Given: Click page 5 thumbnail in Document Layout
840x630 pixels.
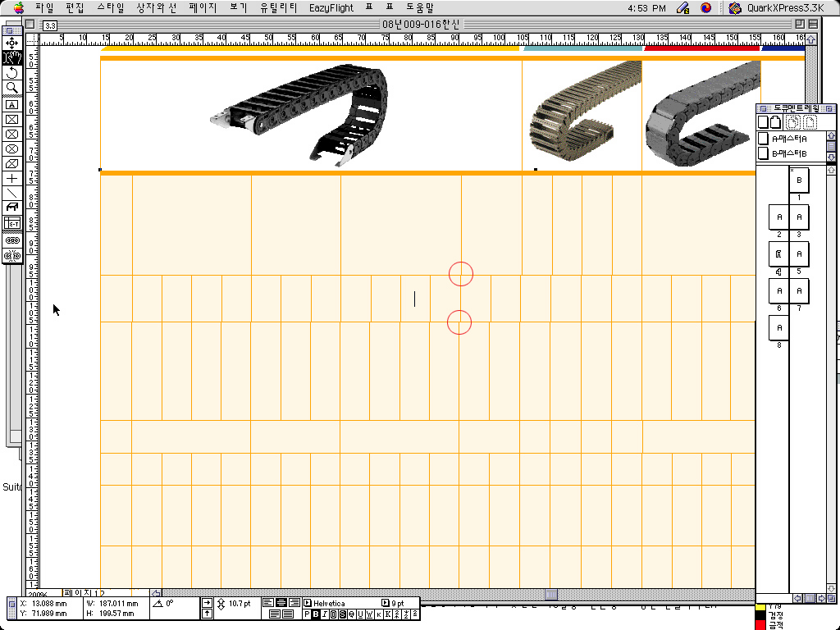Looking at the screenshot, I should (x=799, y=254).
